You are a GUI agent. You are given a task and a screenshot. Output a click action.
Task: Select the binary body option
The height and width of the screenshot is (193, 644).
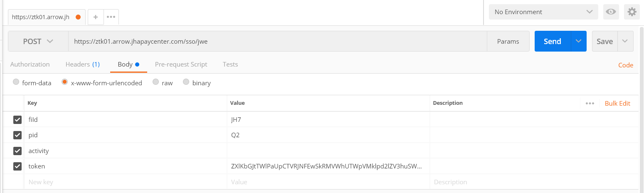[x=186, y=82]
